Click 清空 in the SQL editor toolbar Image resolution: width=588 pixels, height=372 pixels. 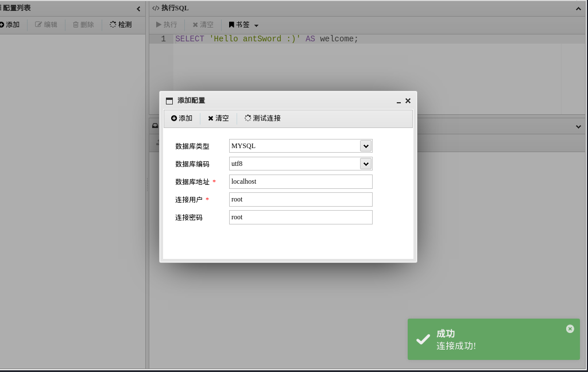[x=203, y=25]
